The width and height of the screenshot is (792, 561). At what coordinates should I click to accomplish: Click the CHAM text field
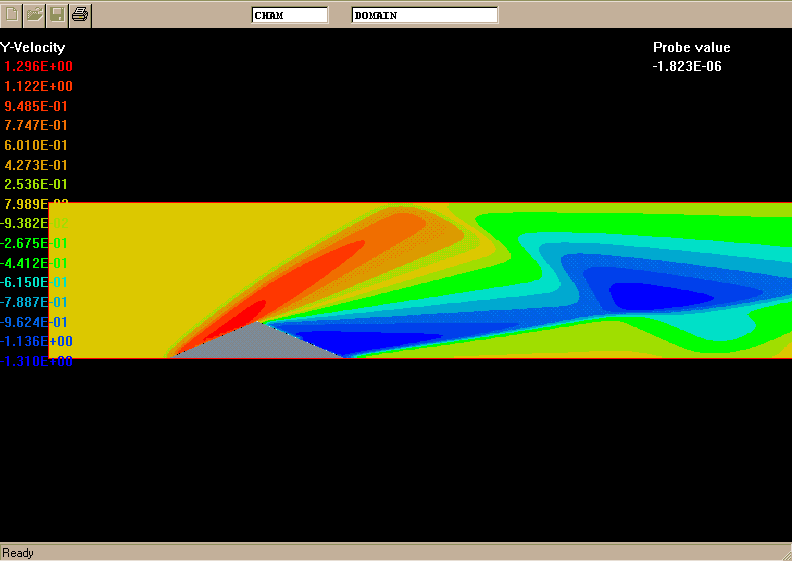pyautogui.click(x=289, y=15)
